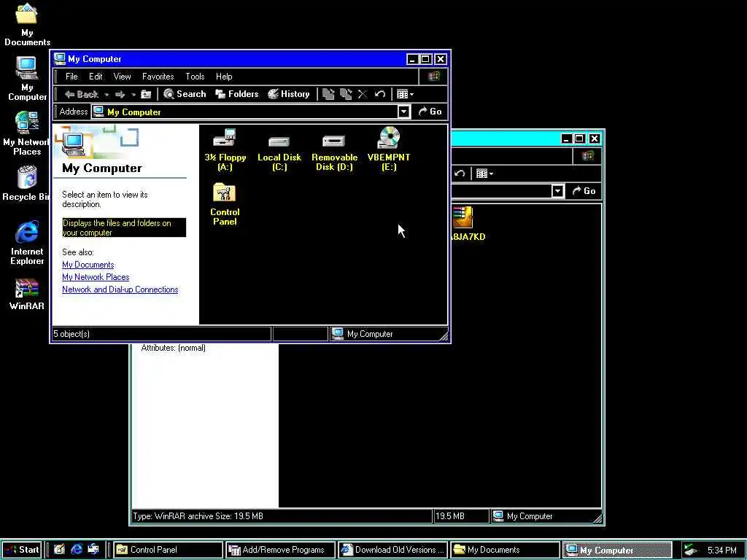Switch to Add/Remove Programs taskbar button
Image resolution: width=747 pixels, height=560 pixels.
click(x=281, y=550)
